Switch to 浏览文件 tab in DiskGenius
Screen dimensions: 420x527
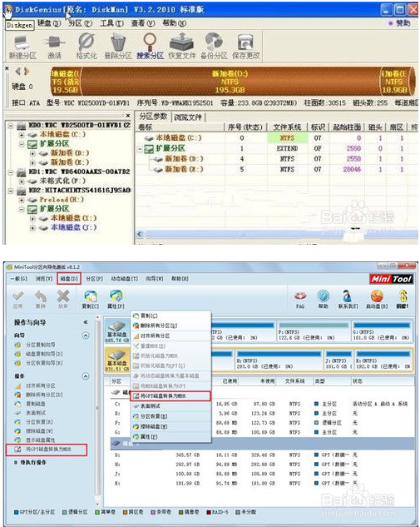point(188,117)
